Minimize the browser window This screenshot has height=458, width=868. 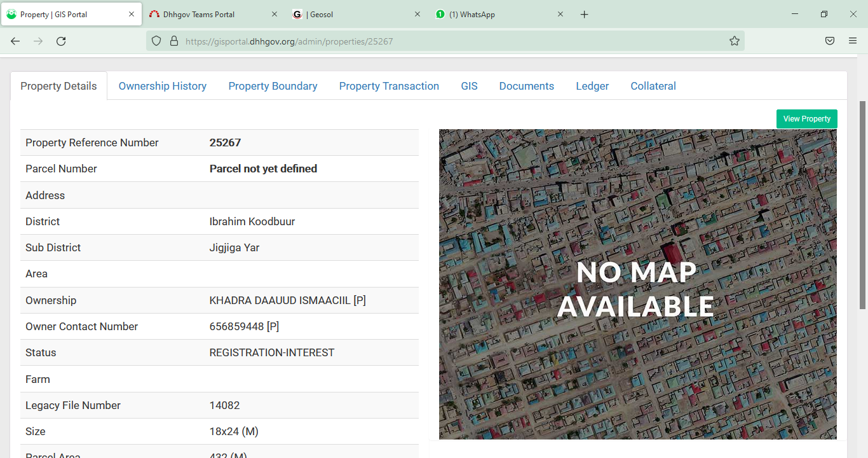[795, 14]
